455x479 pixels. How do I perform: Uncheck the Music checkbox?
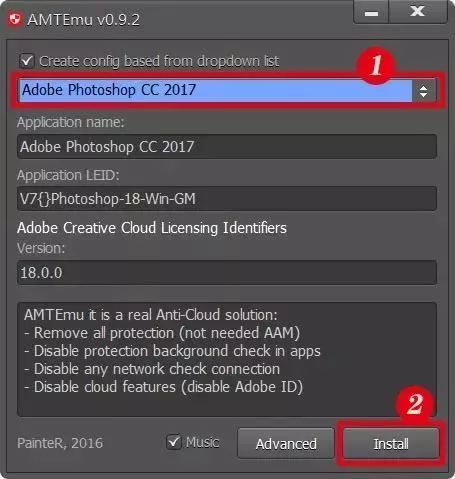click(x=173, y=442)
